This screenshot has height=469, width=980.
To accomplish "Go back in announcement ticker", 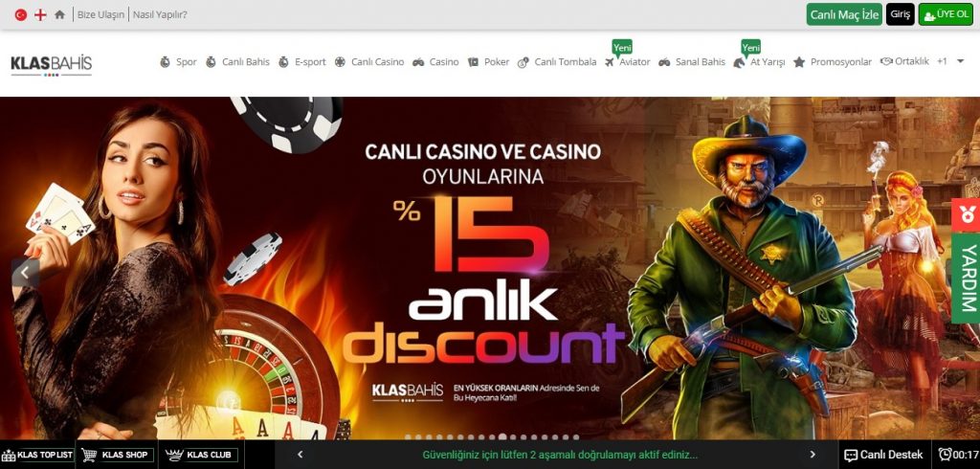I will (300, 455).
